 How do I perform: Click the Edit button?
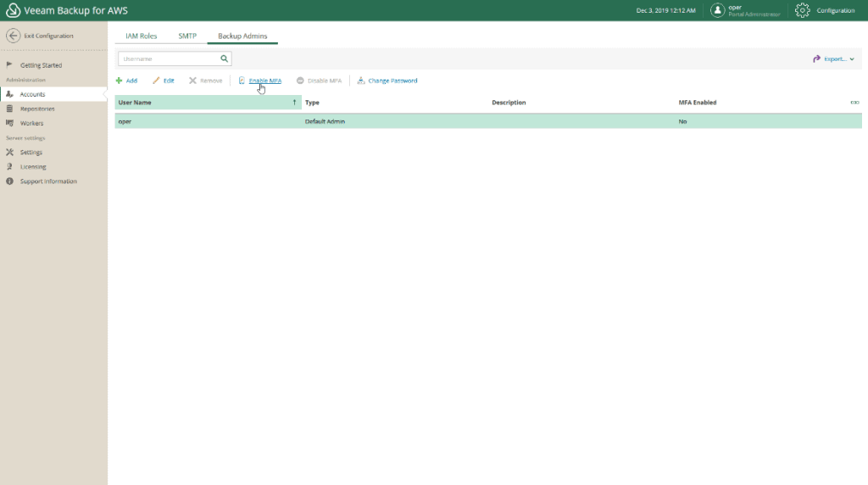point(164,81)
